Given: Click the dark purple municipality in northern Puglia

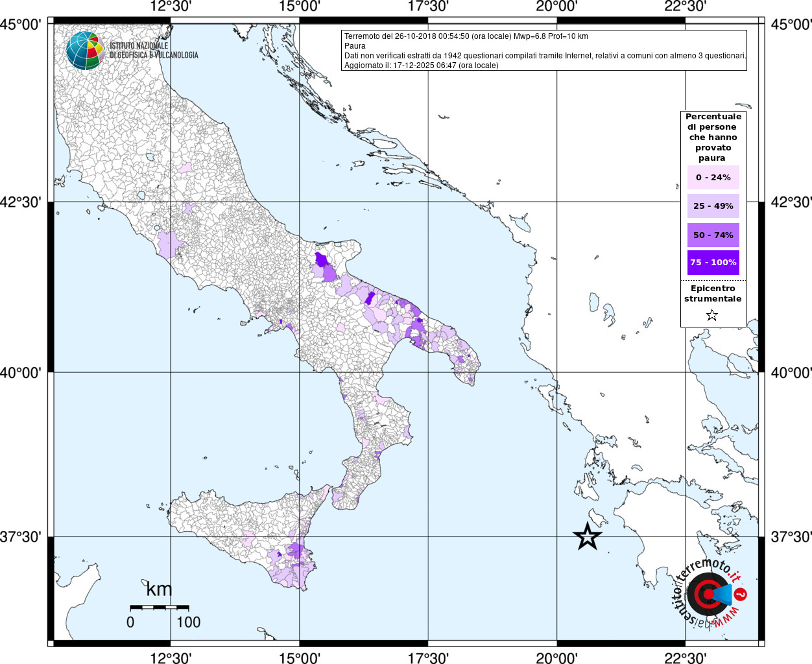Looking at the screenshot, I should pos(322,260).
